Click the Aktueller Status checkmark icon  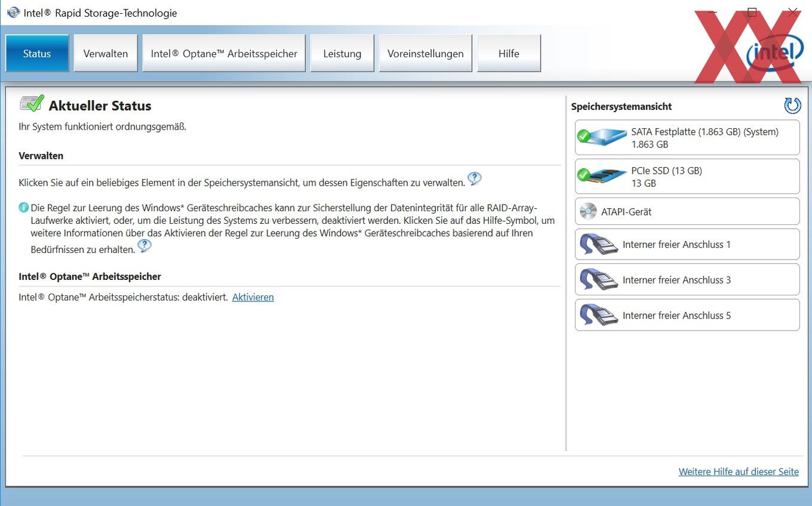click(x=32, y=103)
